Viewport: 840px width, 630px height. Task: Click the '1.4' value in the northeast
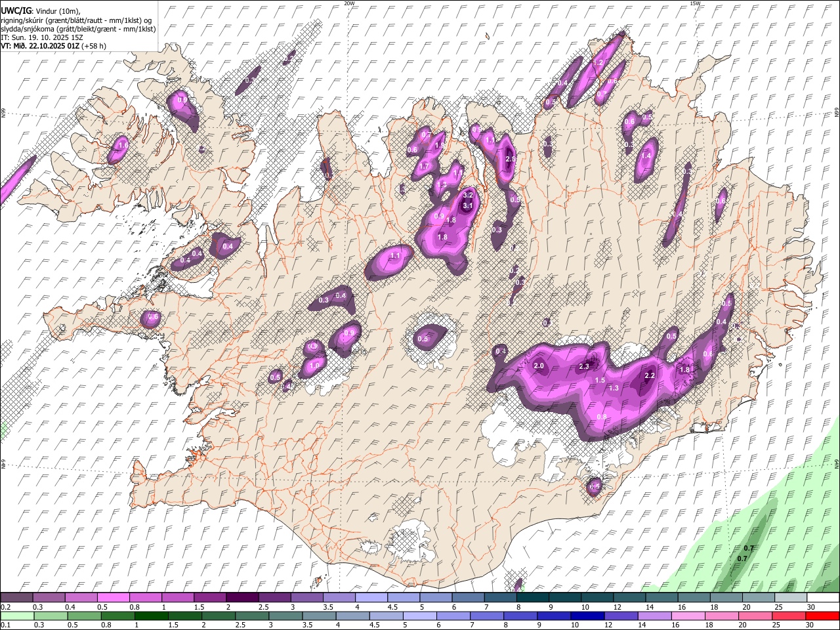pyautogui.click(x=646, y=156)
